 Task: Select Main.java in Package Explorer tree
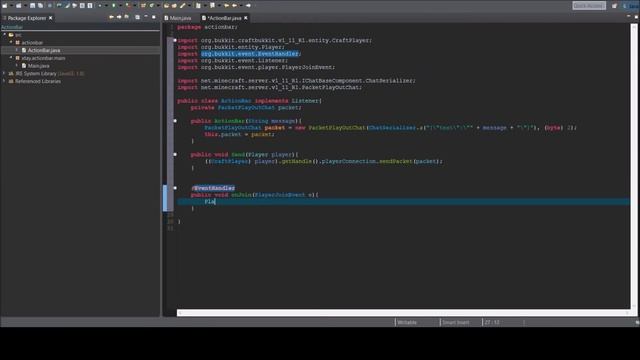click(38, 66)
